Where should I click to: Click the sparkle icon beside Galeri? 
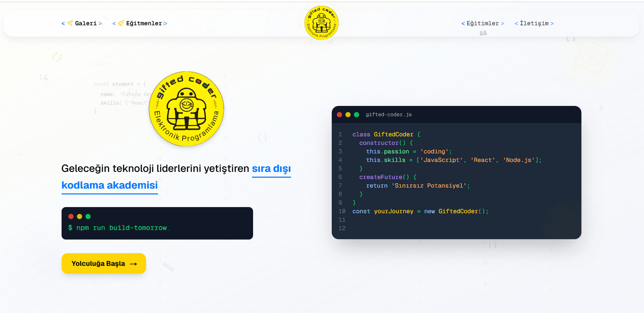[70, 23]
